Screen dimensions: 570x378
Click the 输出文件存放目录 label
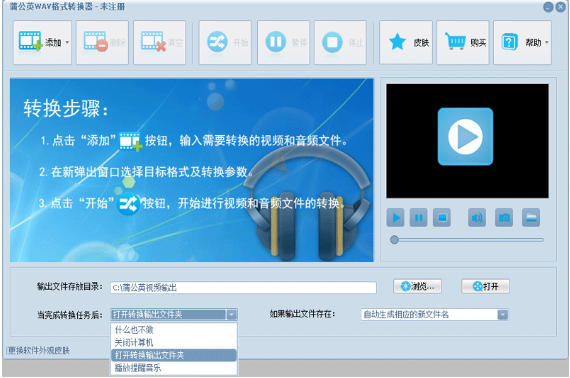[x=70, y=286]
